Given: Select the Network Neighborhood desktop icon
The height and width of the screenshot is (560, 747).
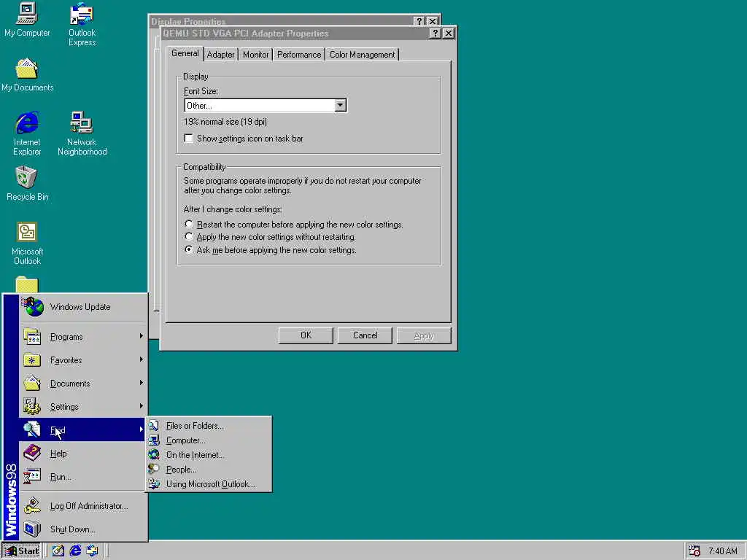Looking at the screenshot, I should tap(82, 134).
